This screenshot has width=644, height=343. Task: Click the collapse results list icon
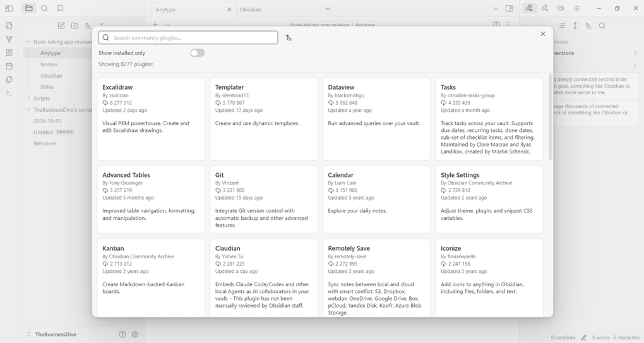point(562,26)
